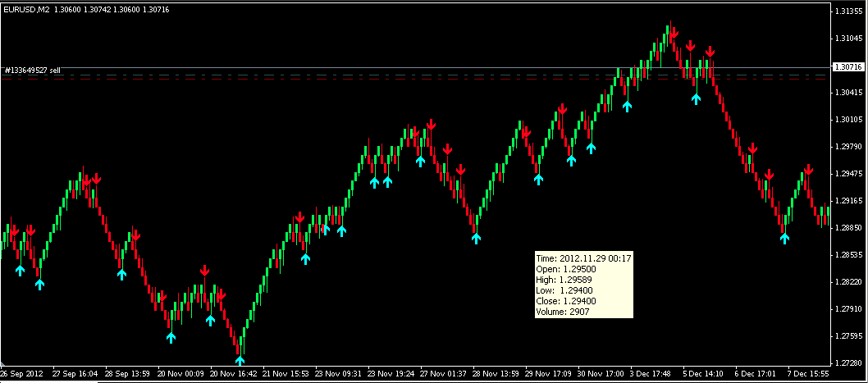The height and width of the screenshot is (383, 868).
Task: Click price axis label 1.27910
Action: tap(850, 309)
